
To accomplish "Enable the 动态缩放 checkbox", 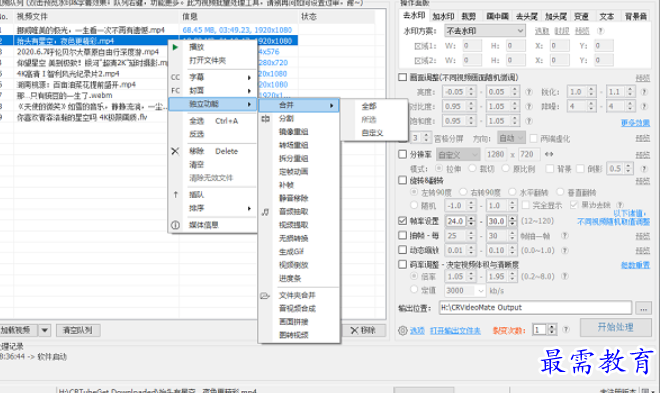I will (x=402, y=250).
